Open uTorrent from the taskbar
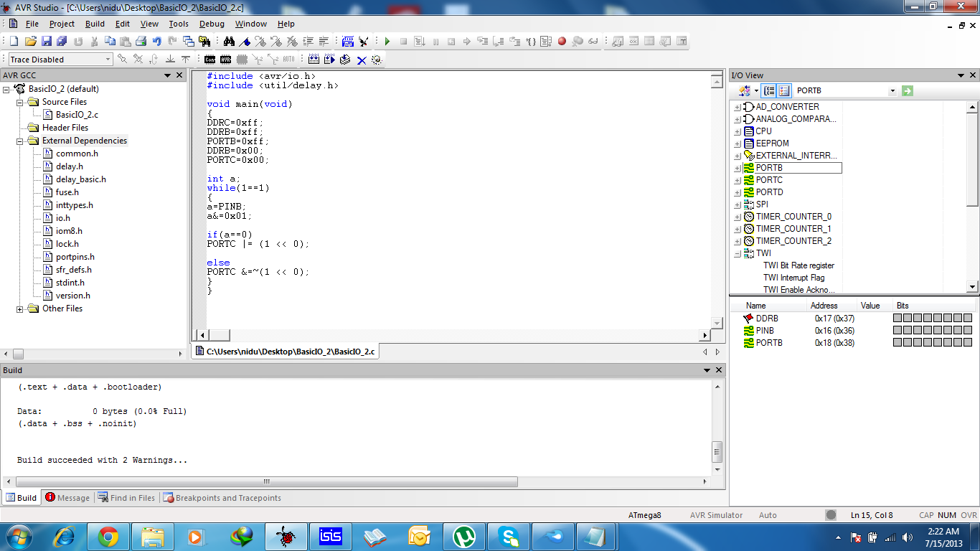The image size is (980, 551). click(x=464, y=536)
